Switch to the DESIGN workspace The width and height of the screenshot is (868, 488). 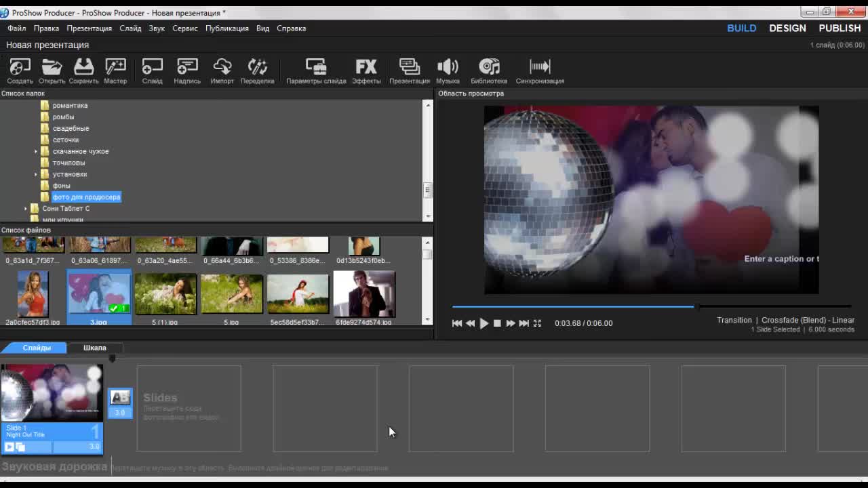[x=787, y=28]
